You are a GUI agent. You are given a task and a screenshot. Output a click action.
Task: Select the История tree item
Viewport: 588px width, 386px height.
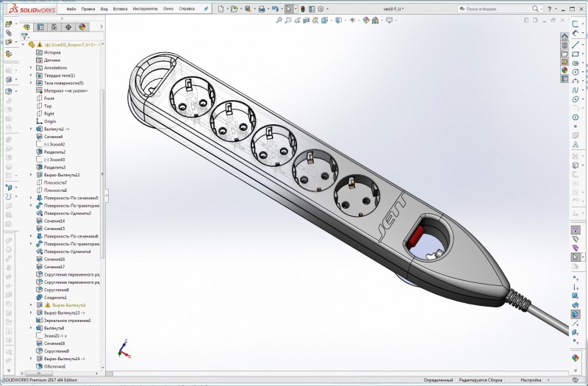click(52, 52)
